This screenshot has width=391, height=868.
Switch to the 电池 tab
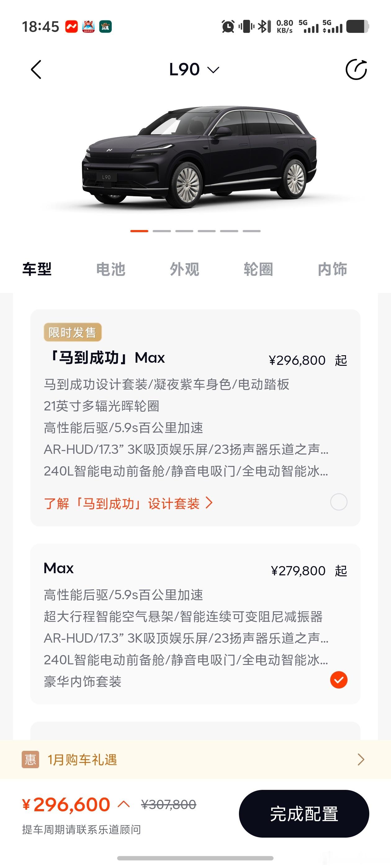click(x=111, y=269)
